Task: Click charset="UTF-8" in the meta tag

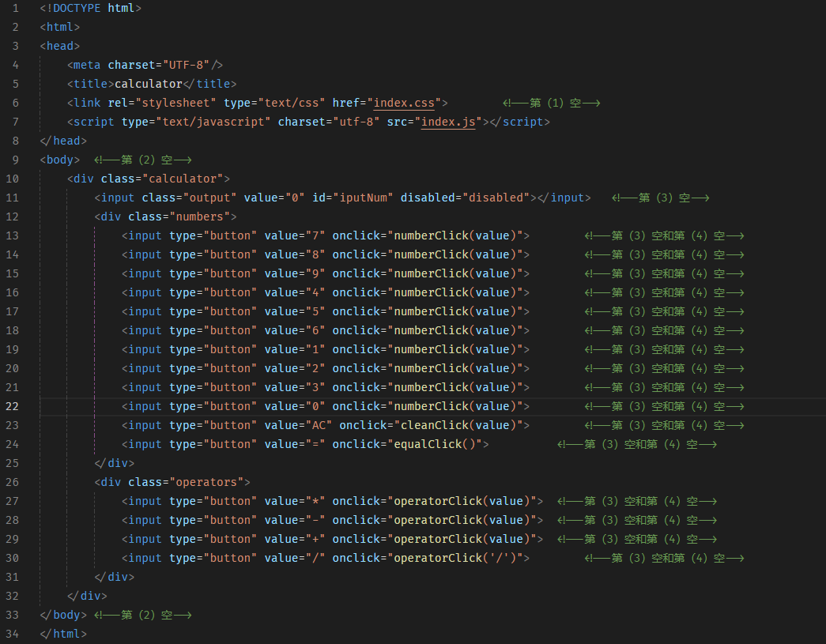Action: point(159,65)
